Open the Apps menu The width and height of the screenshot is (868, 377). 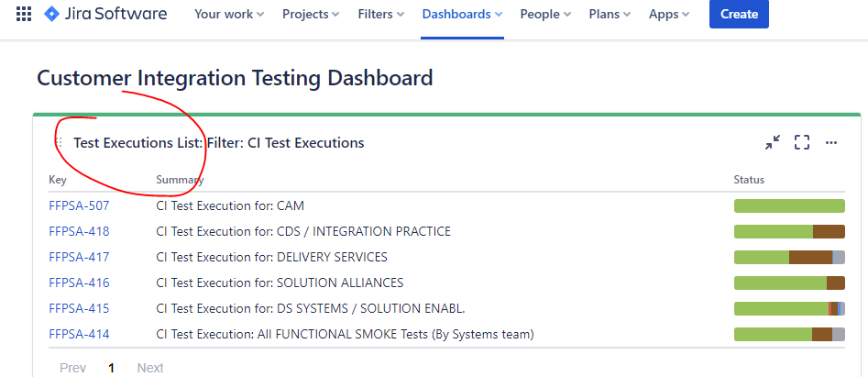(x=669, y=14)
